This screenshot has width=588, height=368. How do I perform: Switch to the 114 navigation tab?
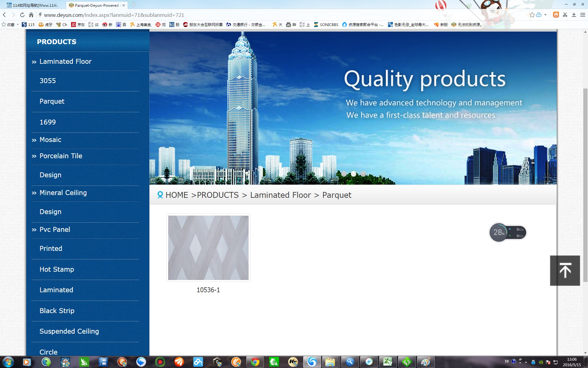point(34,5)
